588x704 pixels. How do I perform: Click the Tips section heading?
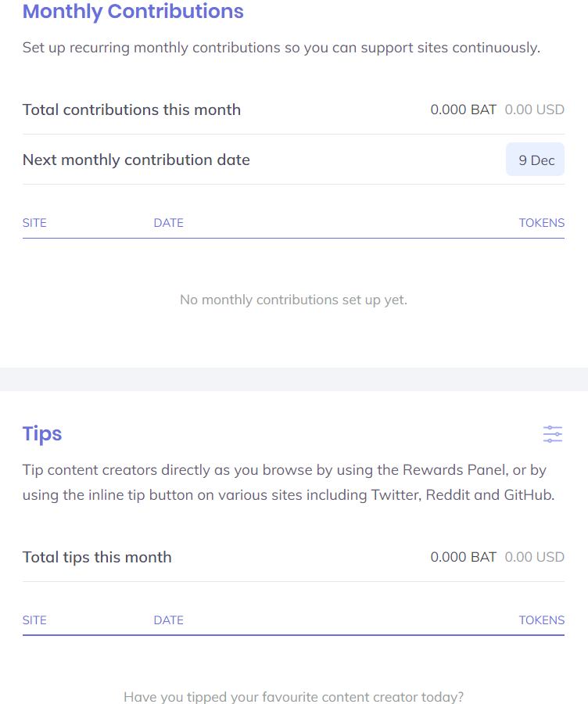tap(42, 434)
